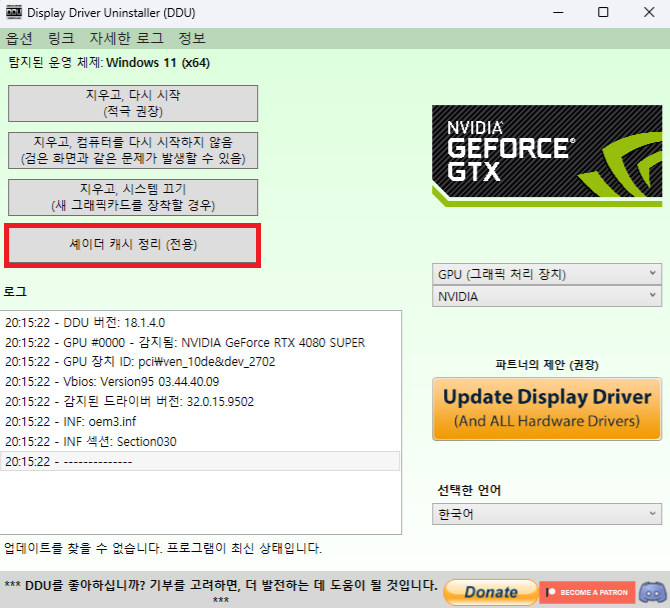Select log line 감지된 드라이버 버전: 32.0.15.9502
The image size is (670, 608).
coord(200,402)
